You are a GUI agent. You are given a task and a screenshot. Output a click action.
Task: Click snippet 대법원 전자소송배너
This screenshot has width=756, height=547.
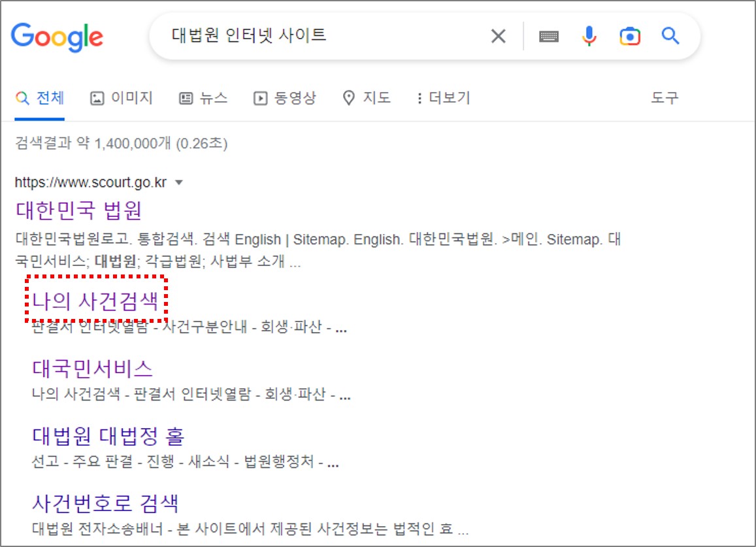point(250,529)
